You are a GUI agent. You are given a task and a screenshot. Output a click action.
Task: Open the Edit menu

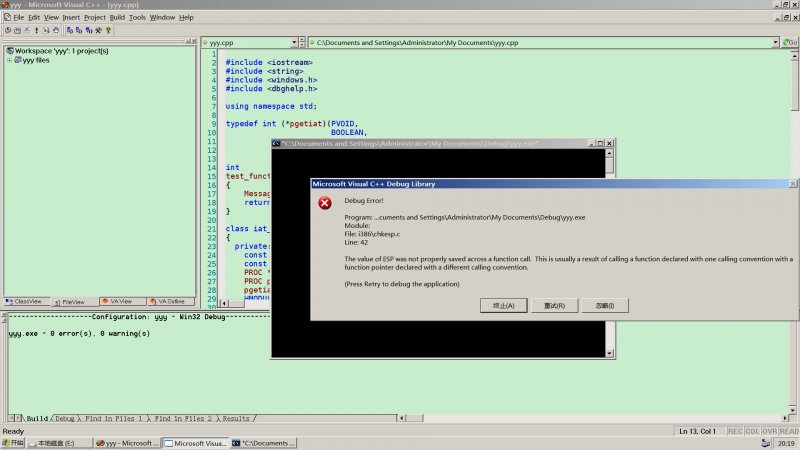click(x=34, y=17)
